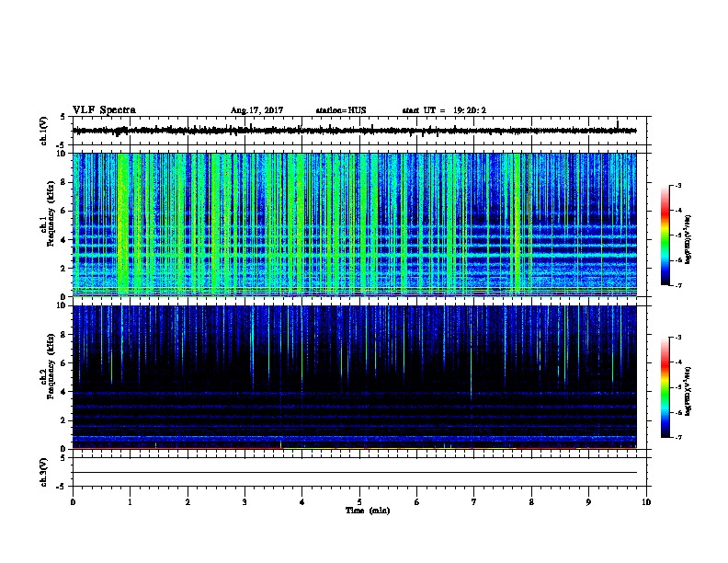Click the time axis tick label "3"

(245, 502)
